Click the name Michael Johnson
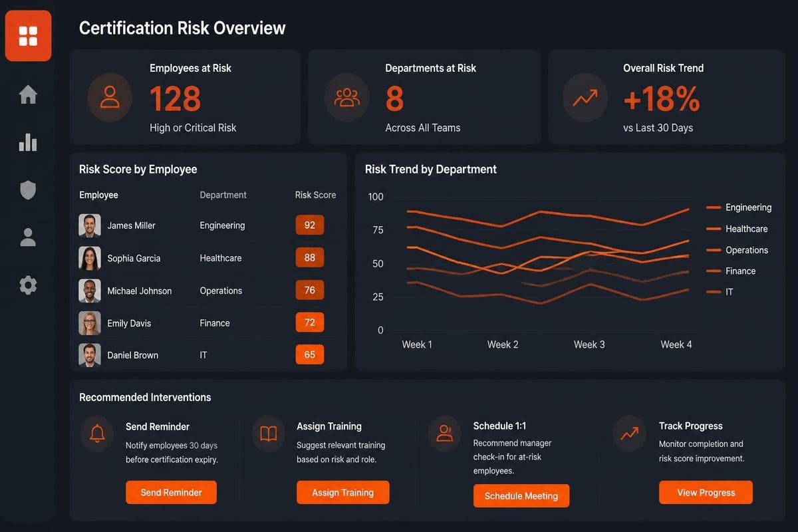The height and width of the screenshot is (532, 798). tap(140, 291)
